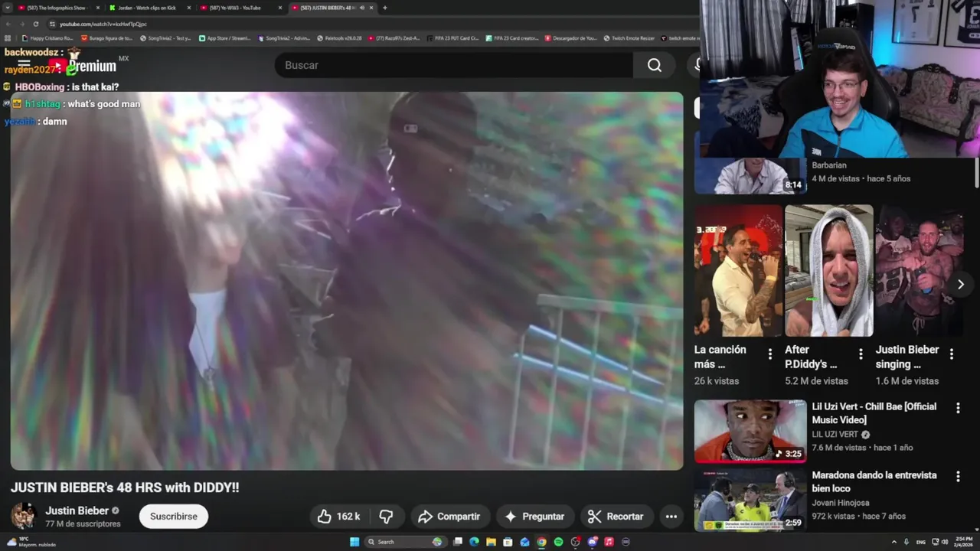The width and height of the screenshot is (980, 551).
Task: Click the Preguntar button
Action: pyautogui.click(x=534, y=517)
